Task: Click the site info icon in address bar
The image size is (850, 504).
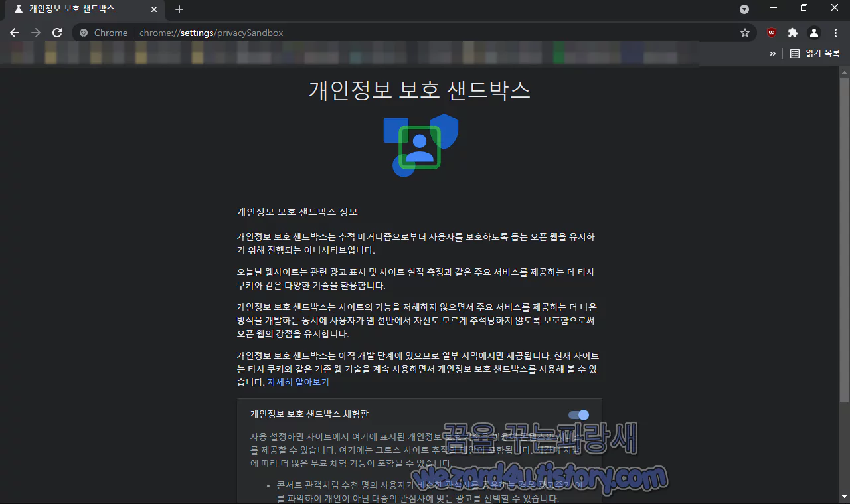Action: point(83,32)
